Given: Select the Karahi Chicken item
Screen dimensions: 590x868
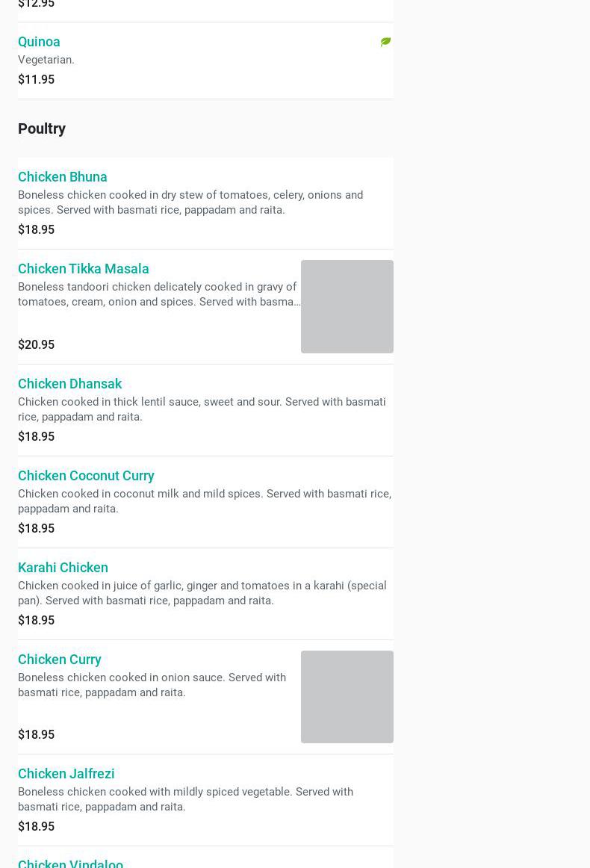Looking at the screenshot, I should click(x=63, y=568).
